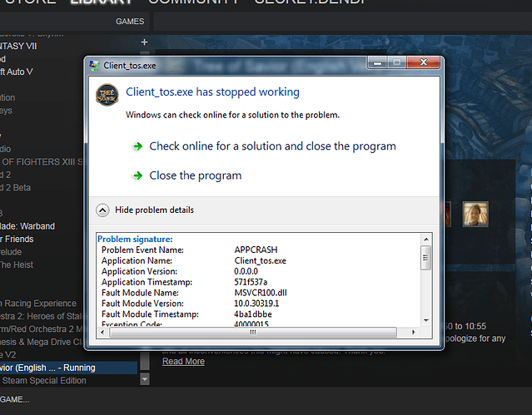
Task: Select Close the program option
Action: 195,175
